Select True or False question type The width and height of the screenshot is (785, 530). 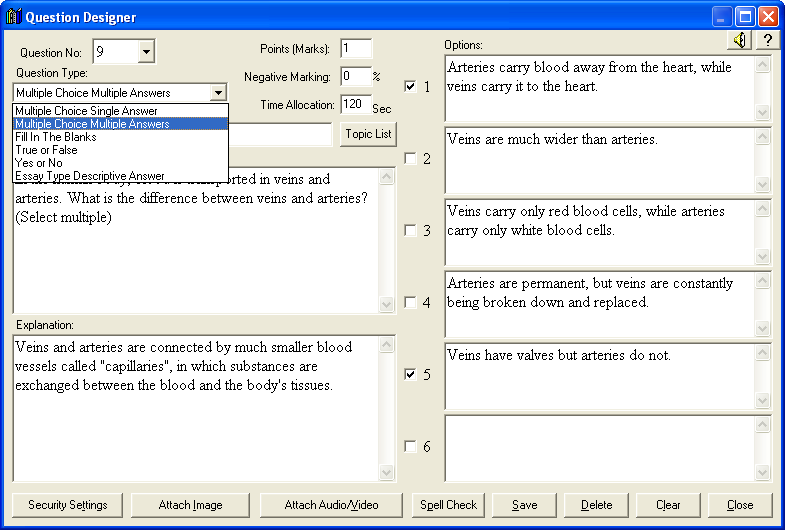[x=120, y=150]
